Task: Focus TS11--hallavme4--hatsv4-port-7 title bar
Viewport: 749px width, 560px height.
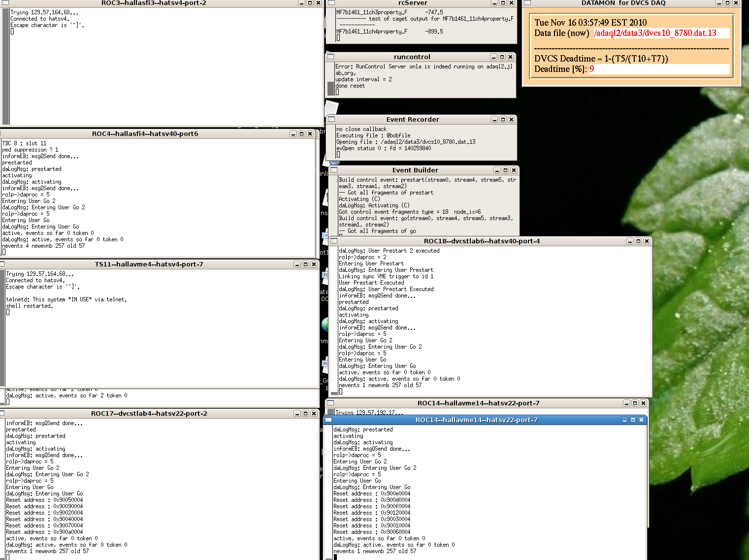Action: coord(149,264)
